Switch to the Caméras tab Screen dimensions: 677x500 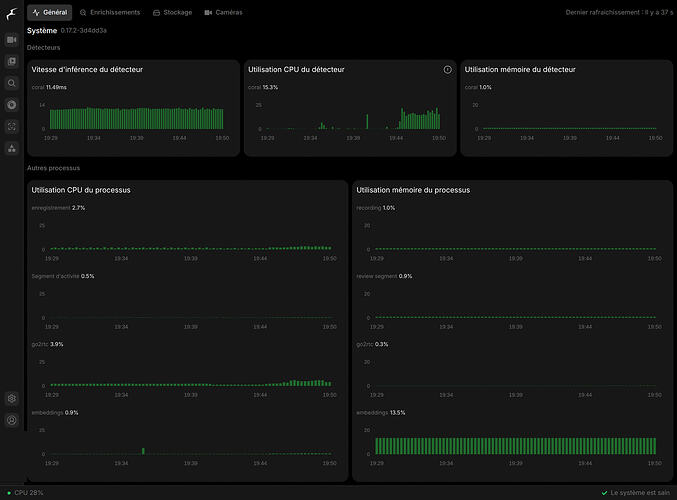pos(223,13)
